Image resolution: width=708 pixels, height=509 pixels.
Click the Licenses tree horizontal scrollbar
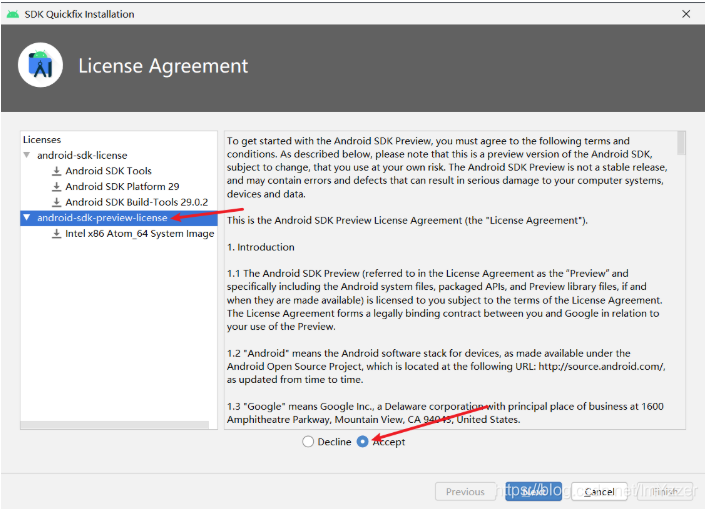[x=115, y=425]
